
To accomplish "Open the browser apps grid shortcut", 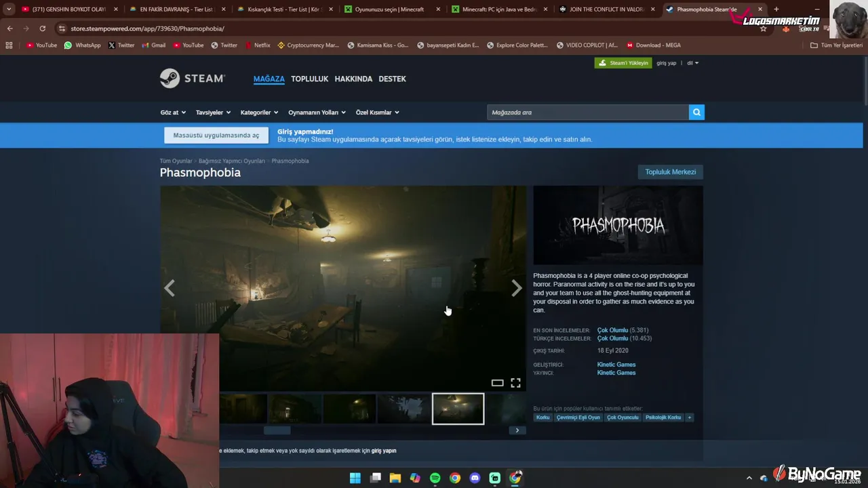I will pyautogui.click(x=9, y=45).
